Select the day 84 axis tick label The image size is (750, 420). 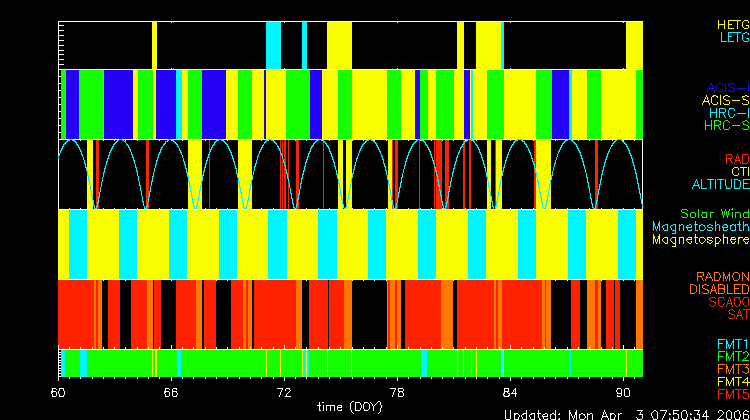pos(510,392)
